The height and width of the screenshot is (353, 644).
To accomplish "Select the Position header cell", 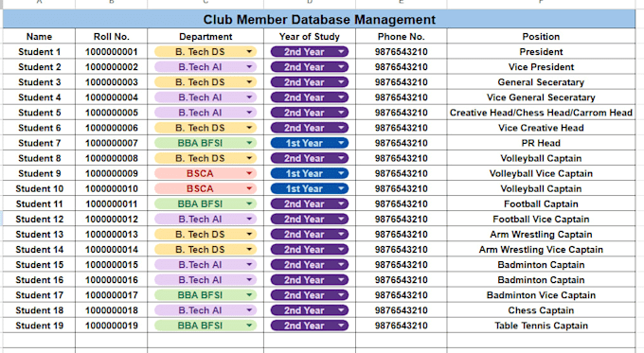I will coord(541,37).
